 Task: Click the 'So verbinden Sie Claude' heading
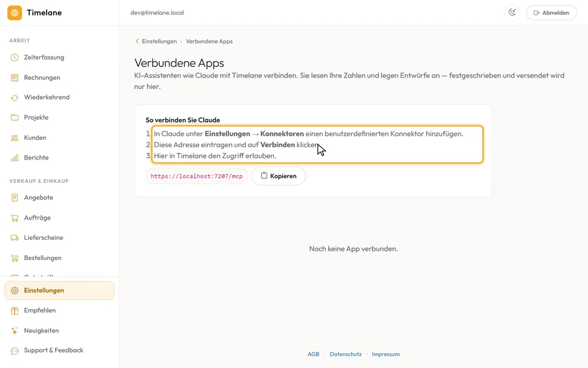point(183,120)
